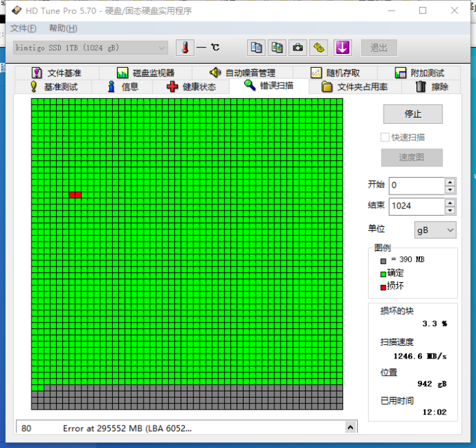Image resolution: width=476 pixels, height=448 pixels.
Task: Click the red damaged block in scan grid
Action: [x=75, y=195]
